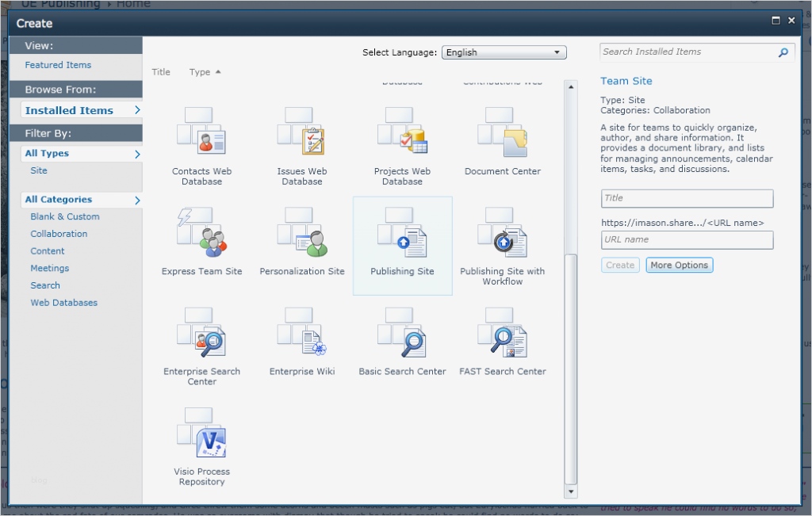Filter by the Collaboration category
Viewport: 812px width, 516px height.
pos(59,234)
